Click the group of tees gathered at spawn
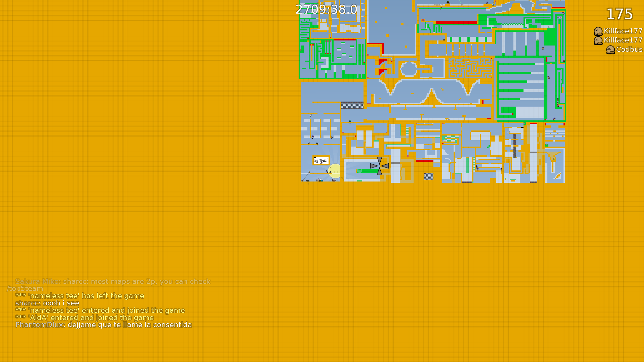The image size is (644, 362). tap(320, 180)
